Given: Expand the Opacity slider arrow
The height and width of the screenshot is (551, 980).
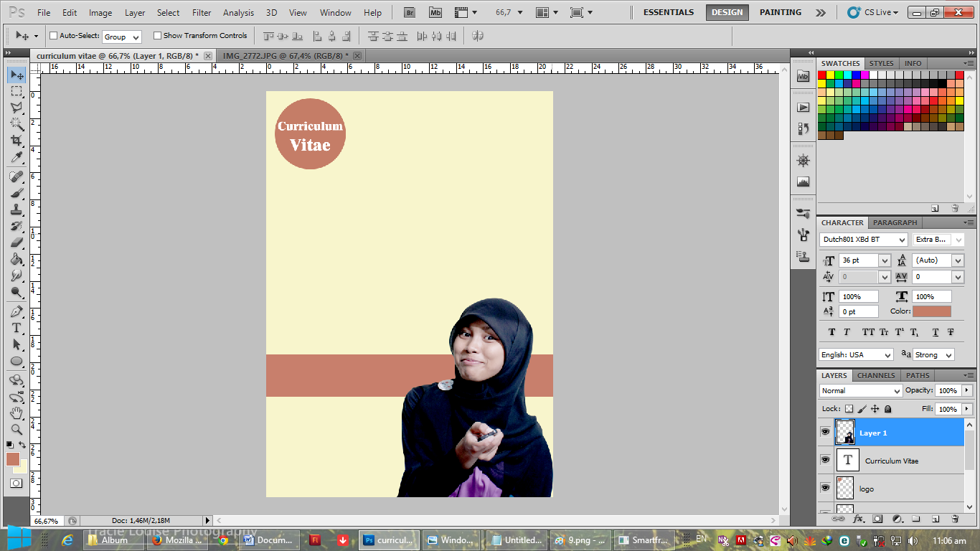Looking at the screenshot, I should pyautogui.click(x=967, y=390).
